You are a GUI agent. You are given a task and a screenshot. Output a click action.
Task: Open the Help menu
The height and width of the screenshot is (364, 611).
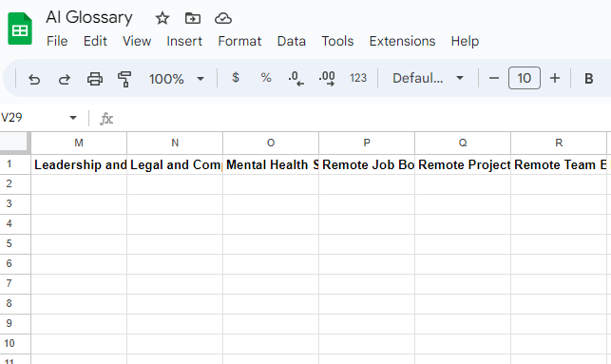pyautogui.click(x=465, y=41)
